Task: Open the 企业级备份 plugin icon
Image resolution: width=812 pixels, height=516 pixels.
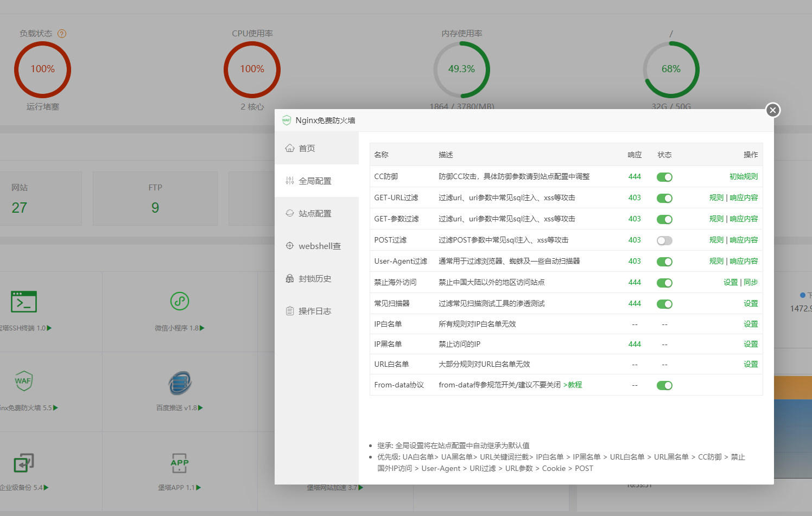Action: (23, 462)
